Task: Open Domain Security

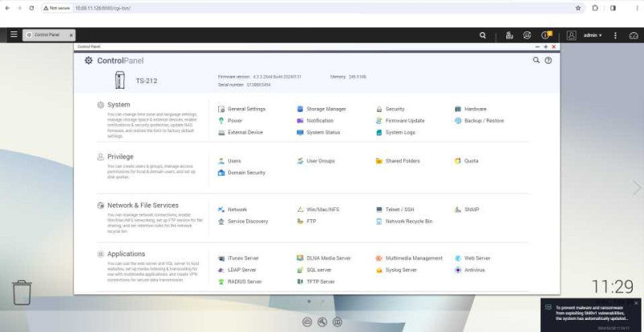Action: (242, 172)
